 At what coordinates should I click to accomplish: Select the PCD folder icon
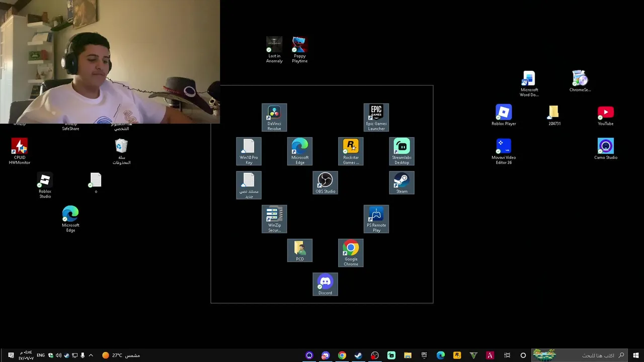(x=300, y=251)
